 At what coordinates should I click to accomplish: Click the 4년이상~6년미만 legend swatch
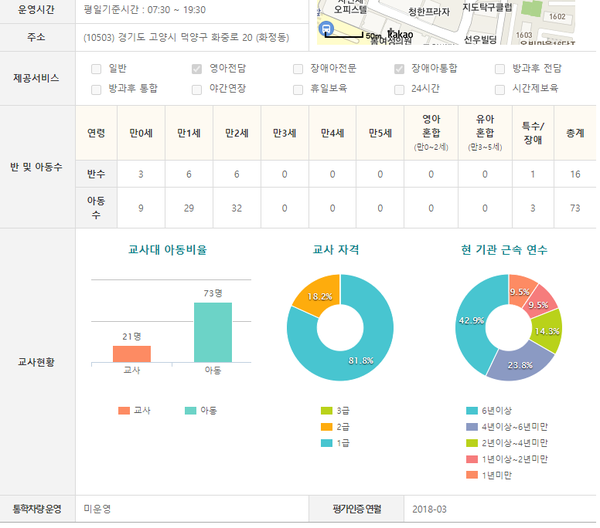472,427
